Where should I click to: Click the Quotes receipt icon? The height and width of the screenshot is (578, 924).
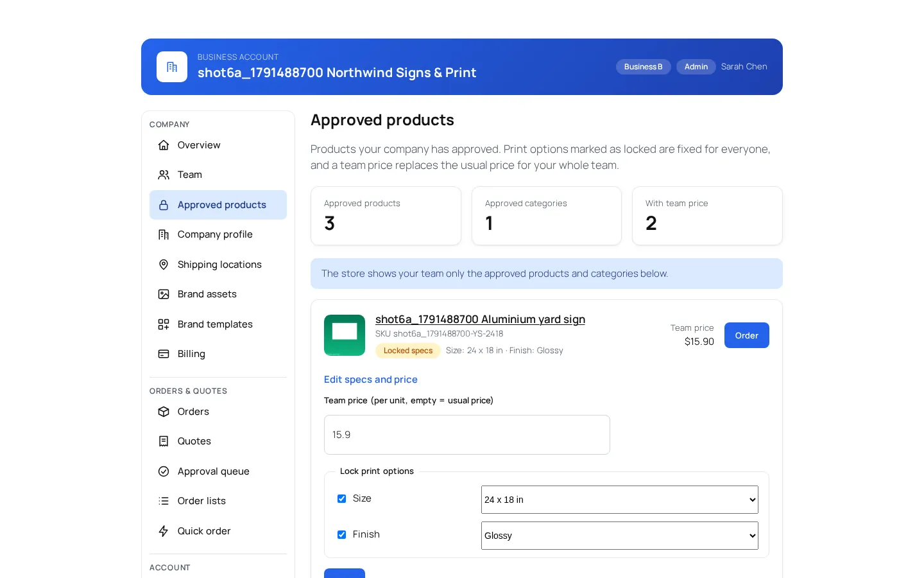click(164, 441)
